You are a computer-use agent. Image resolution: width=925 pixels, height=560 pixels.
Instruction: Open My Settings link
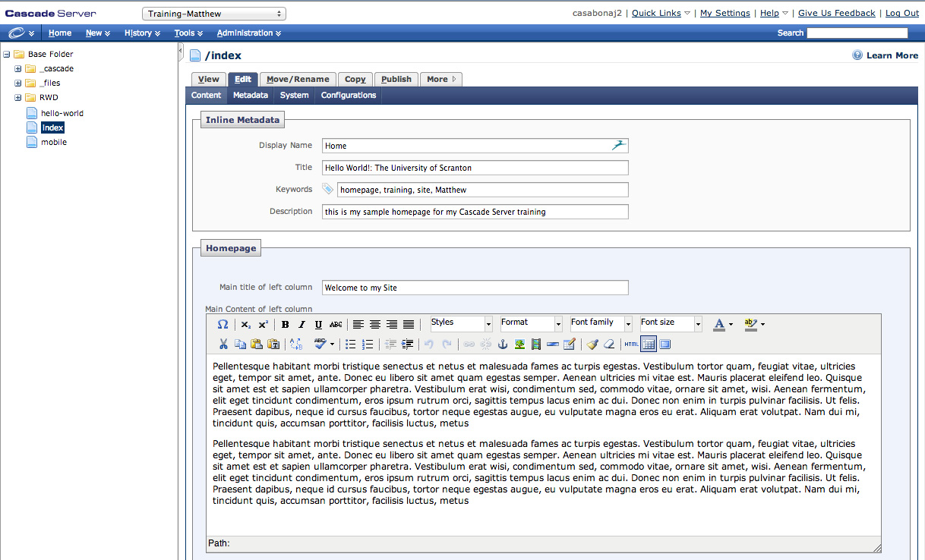coord(725,13)
